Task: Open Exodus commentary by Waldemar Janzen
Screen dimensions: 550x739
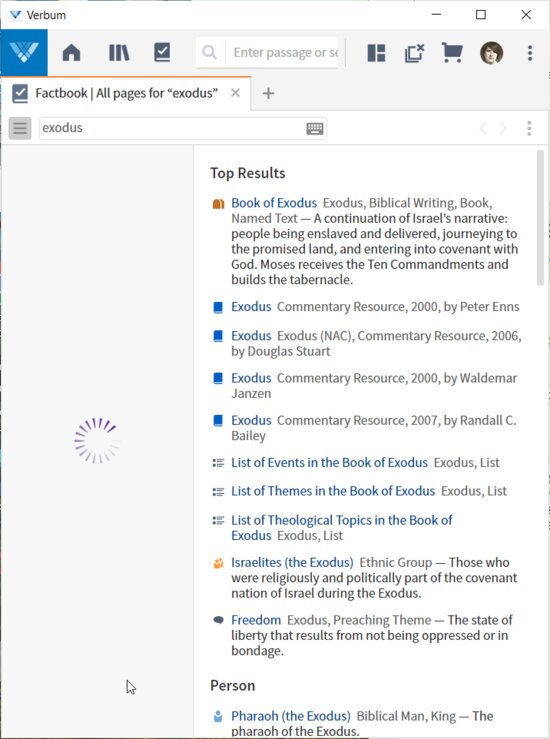Action: (251, 378)
